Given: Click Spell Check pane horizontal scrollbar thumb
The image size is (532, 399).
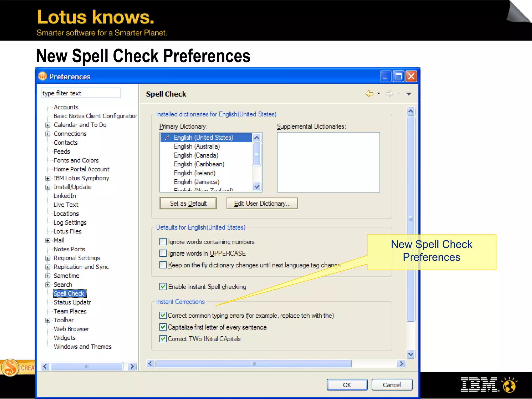Looking at the screenshot, I should (x=254, y=363).
